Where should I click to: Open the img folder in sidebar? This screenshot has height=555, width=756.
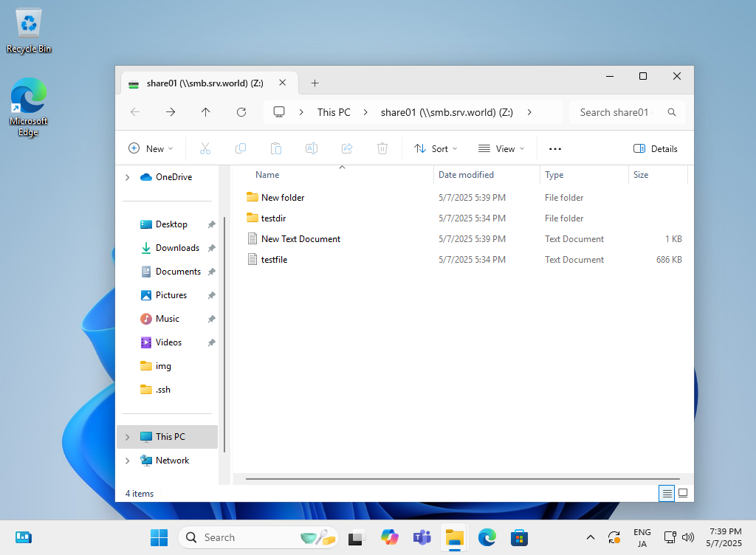point(163,366)
